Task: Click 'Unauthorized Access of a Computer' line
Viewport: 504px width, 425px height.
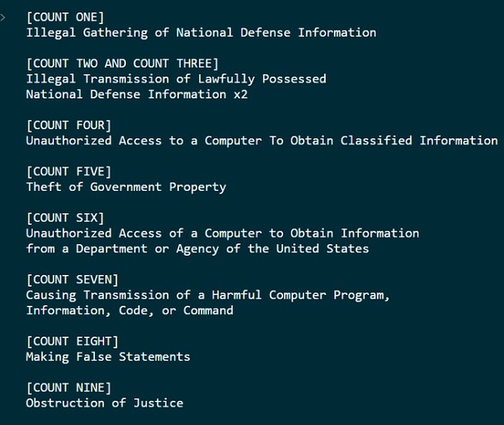Action: tap(222, 233)
